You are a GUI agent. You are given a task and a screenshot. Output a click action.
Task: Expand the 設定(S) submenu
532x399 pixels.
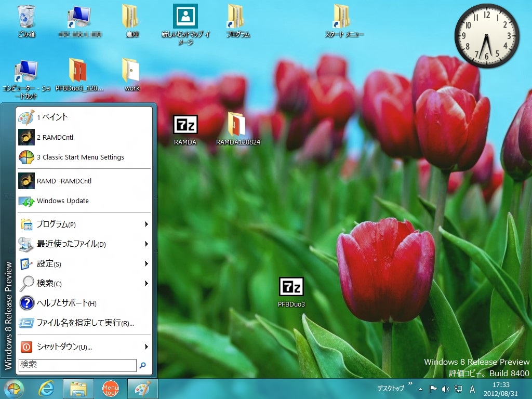[x=146, y=264]
